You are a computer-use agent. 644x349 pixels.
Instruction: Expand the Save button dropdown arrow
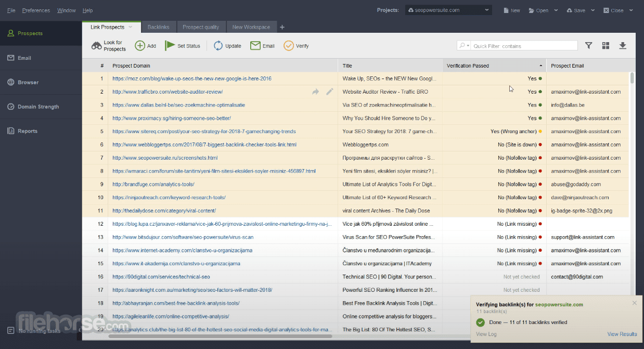[x=593, y=10]
